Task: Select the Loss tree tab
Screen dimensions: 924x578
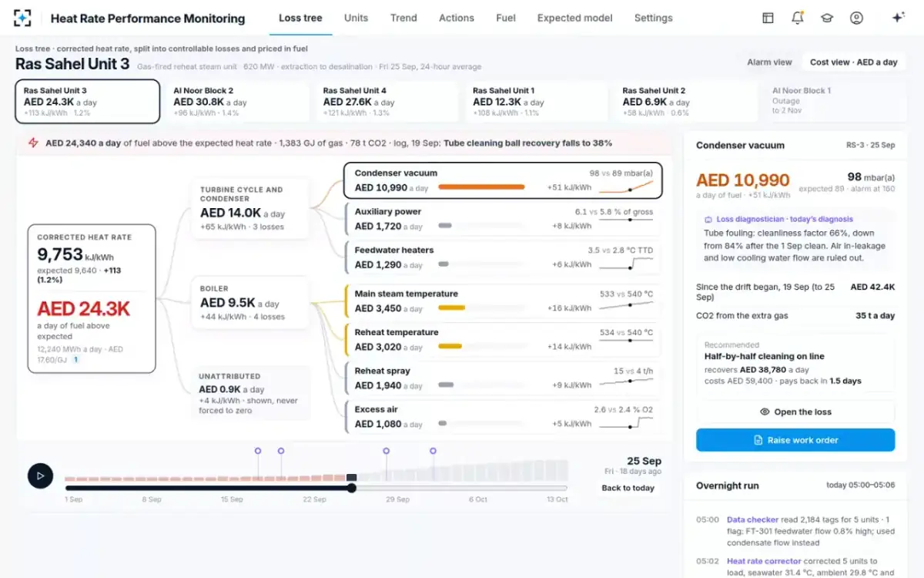Action: pos(300,18)
